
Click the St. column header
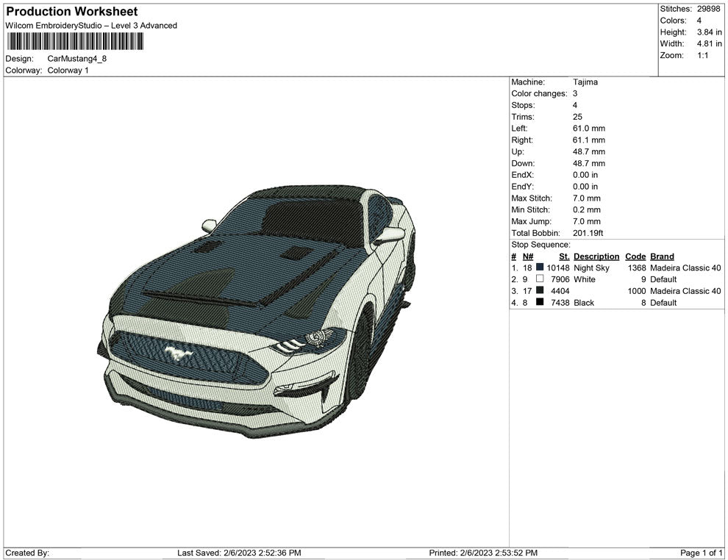564,256
